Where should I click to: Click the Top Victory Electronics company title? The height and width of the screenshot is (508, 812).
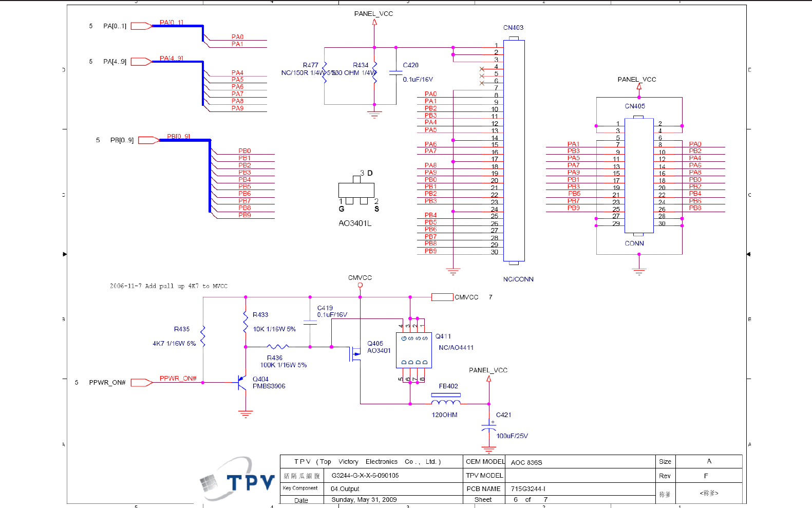(367, 462)
